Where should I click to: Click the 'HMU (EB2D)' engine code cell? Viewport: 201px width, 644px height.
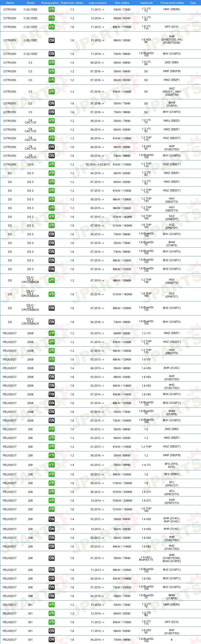point(171,121)
